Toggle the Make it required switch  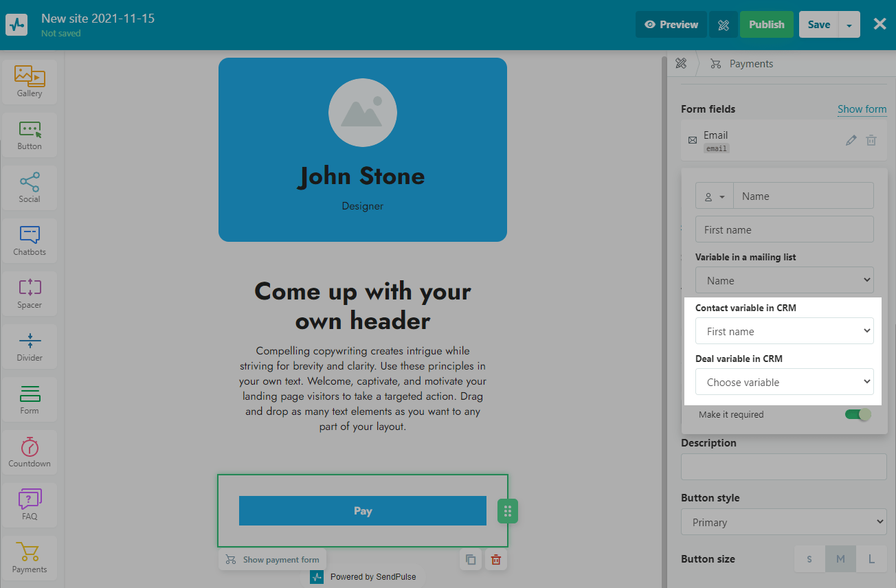click(858, 414)
